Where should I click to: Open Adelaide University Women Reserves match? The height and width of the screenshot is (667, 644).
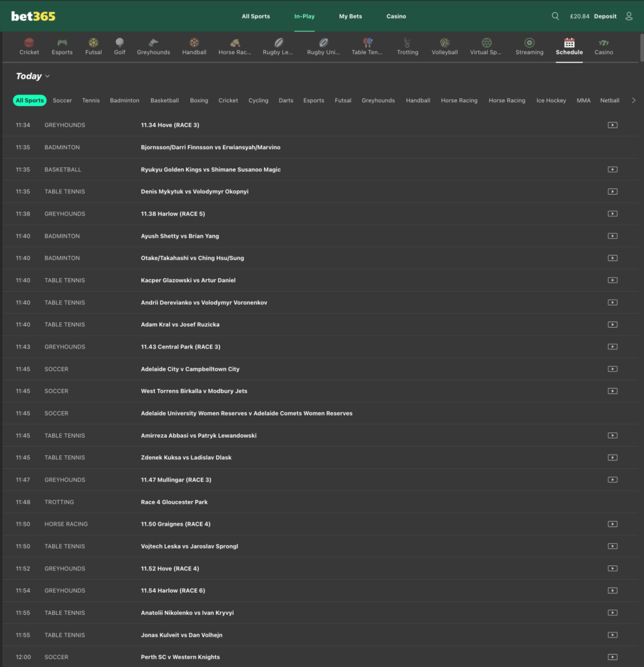tap(246, 413)
